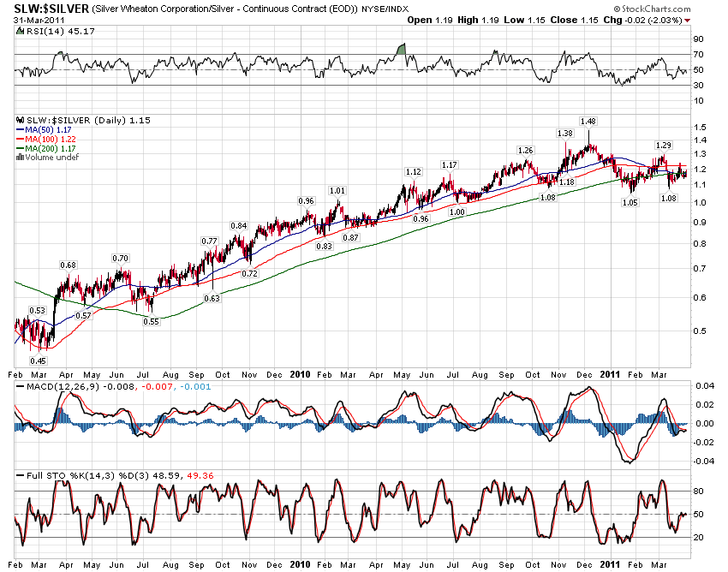
Task: Click the stochastic 20 axis level
Action: tap(698, 537)
